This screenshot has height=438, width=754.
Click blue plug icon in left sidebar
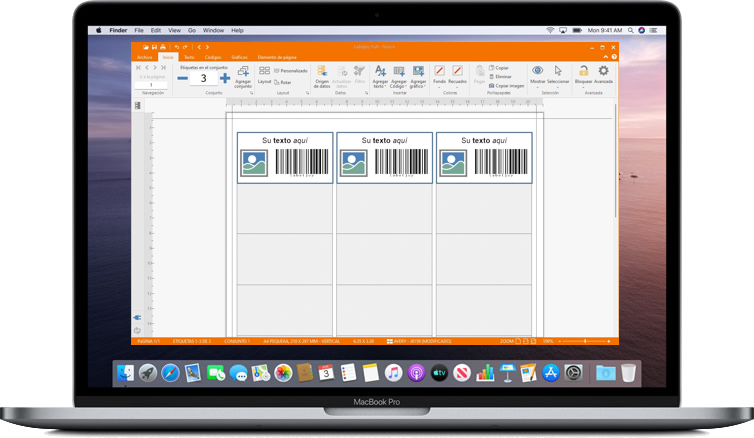pyautogui.click(x=137, y=317)
